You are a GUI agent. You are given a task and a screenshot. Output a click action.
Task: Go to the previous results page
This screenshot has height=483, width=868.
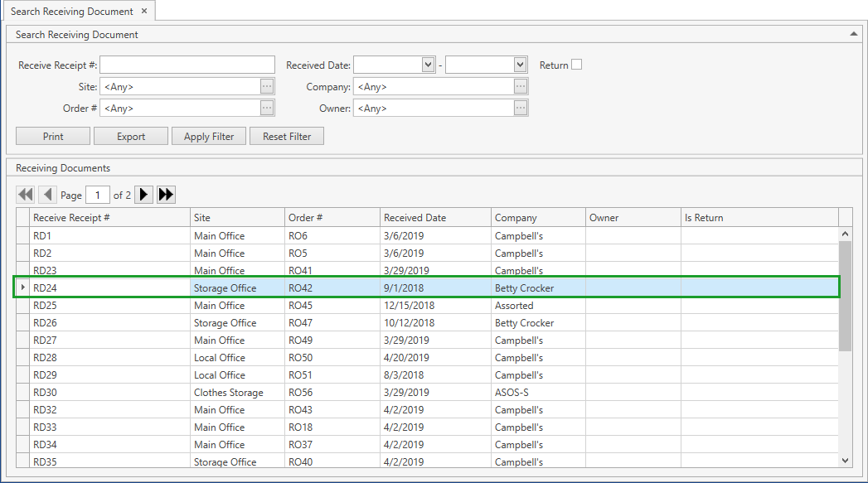(x=47, y=194)
